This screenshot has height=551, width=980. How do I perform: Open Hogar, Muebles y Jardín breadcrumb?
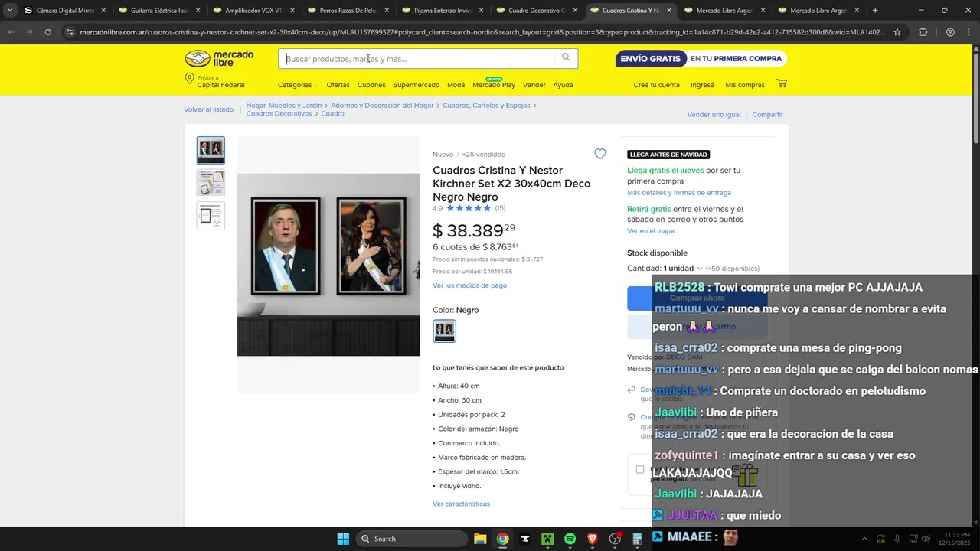click(284, 106)
